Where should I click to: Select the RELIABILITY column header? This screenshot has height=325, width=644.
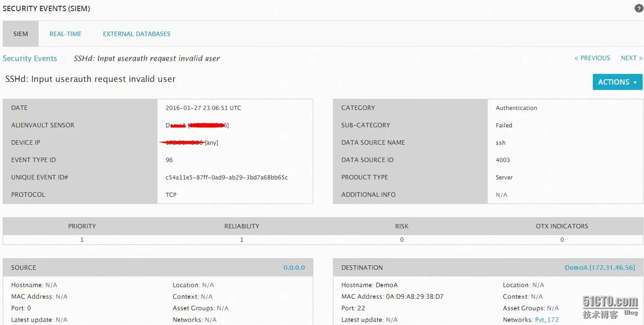coord(241,226)
